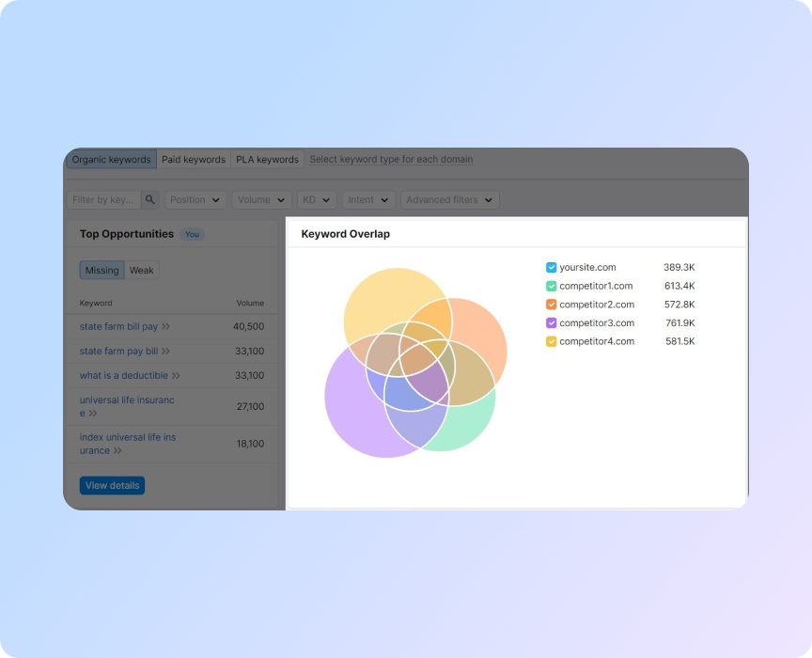
Task: Expand the Volume filter dropdown
Action: pyautogui.click(x=261, y=200)
